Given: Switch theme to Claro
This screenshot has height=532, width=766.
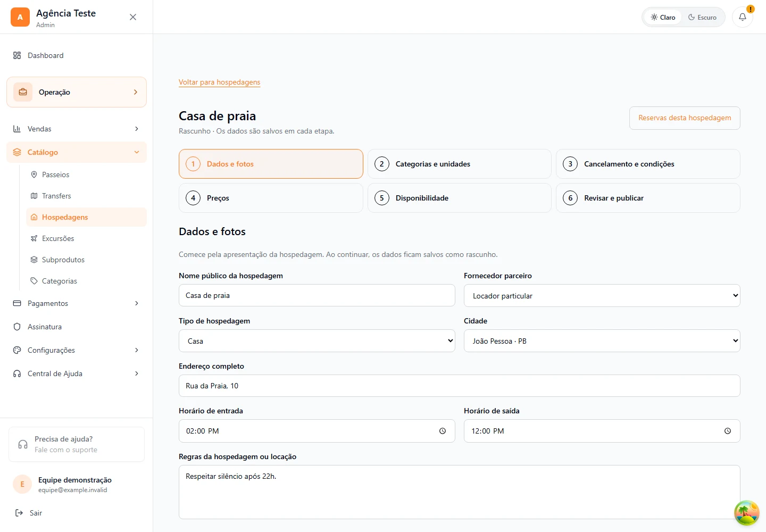Looking at the screenshot, I should pos(663,17).
